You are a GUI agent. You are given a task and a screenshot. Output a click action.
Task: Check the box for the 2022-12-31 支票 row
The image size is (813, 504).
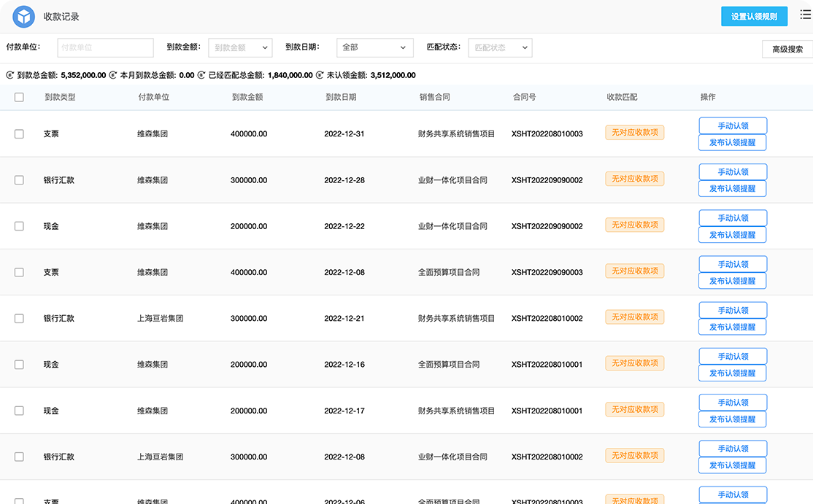click(19, 134)
